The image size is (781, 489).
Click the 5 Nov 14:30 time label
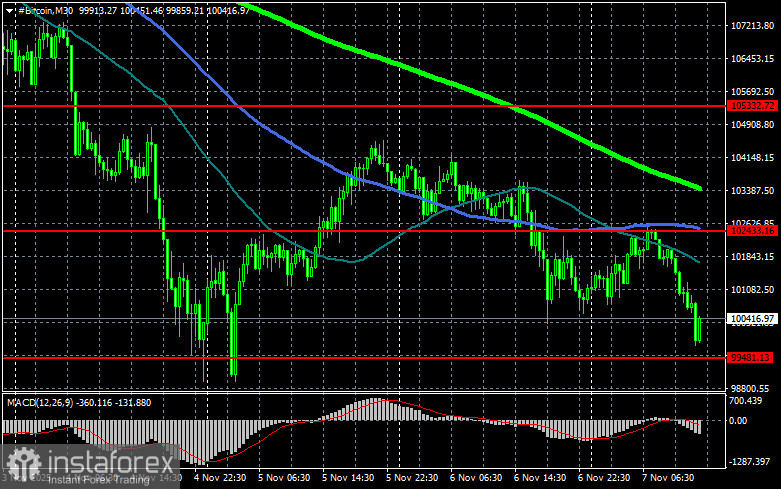(x=348, y=478)
